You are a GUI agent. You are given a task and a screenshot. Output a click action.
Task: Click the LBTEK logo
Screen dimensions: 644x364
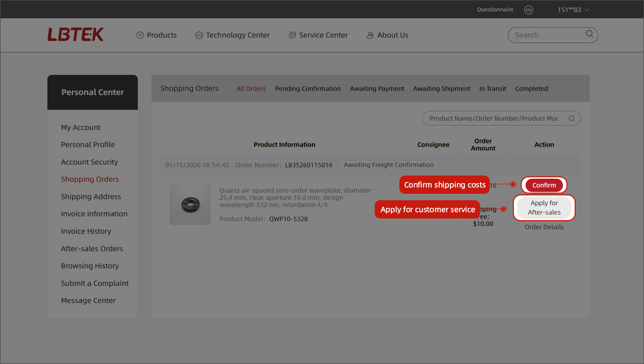[75, 35]
